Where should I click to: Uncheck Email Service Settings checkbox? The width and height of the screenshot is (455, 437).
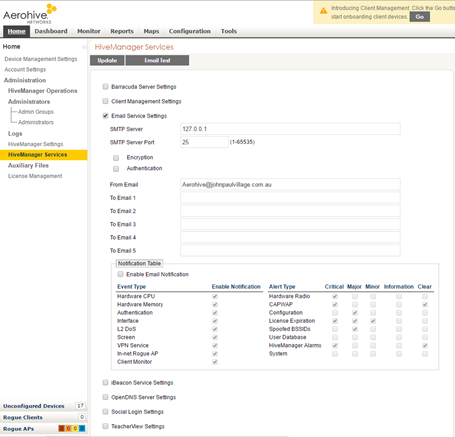[105, 116]
